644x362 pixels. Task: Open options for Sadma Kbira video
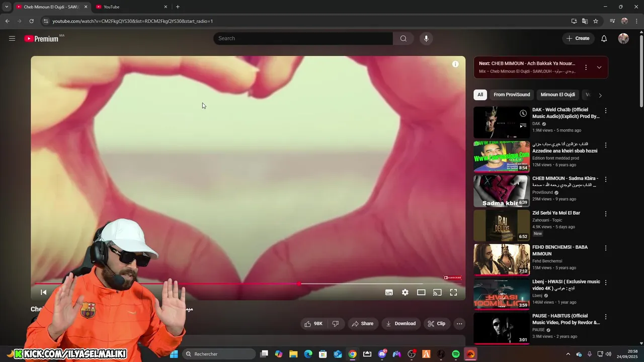606,179
